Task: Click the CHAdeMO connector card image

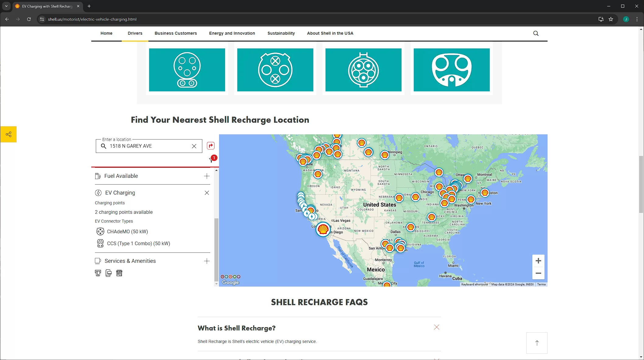Action: pyautogui.click(x=275, y=70)
